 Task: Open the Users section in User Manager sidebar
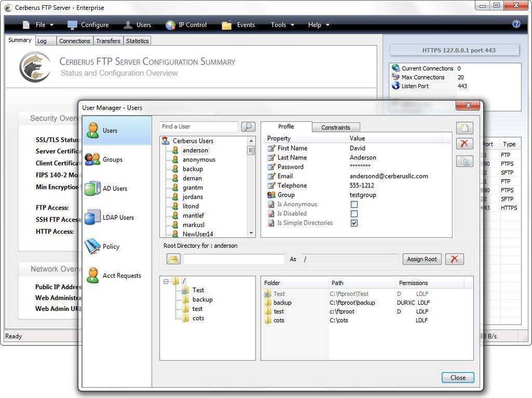coord(117,131)
